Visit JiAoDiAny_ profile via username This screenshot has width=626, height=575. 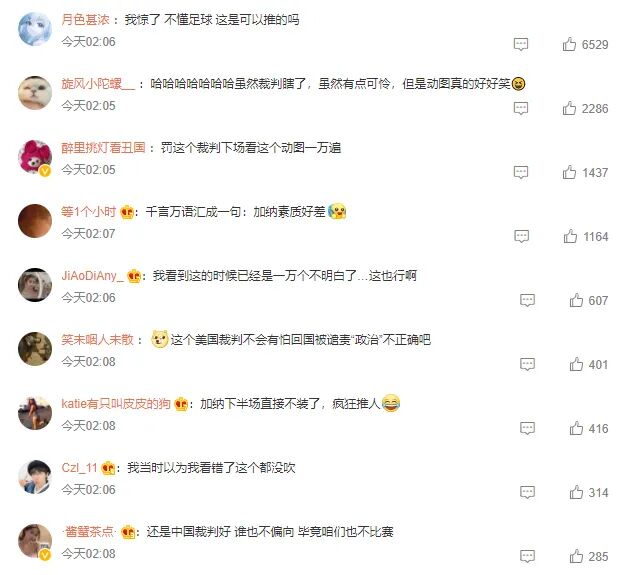tap(93, 276)
